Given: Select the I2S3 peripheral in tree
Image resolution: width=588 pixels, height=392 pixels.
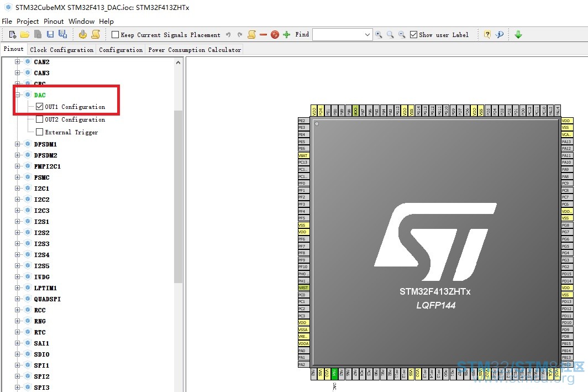Looking at the screenshot, I should pos(41,244).
